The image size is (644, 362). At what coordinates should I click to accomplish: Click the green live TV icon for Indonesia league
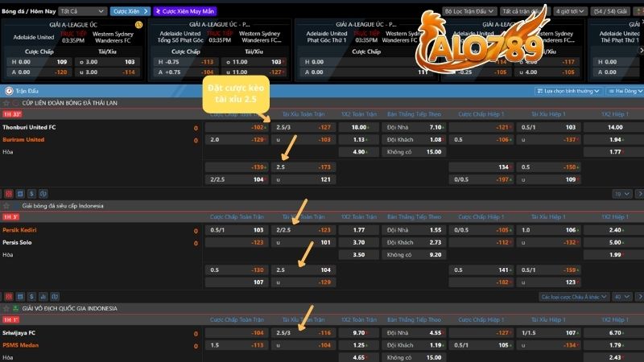(15, 308)
